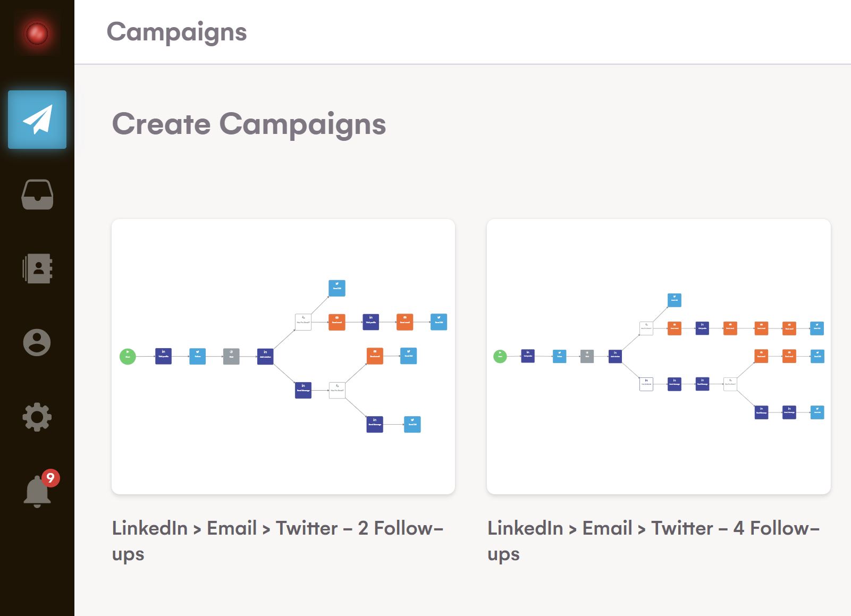The height and width of the screenshot is (616, 851).
Task: Open the contacts address book icon
Action: (37, 268)
